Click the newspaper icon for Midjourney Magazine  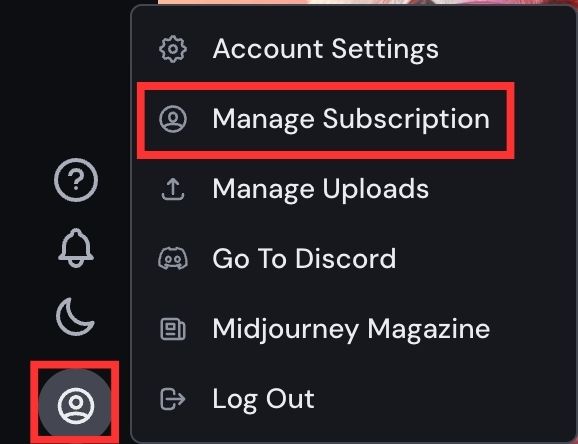(x=173, y=329)
